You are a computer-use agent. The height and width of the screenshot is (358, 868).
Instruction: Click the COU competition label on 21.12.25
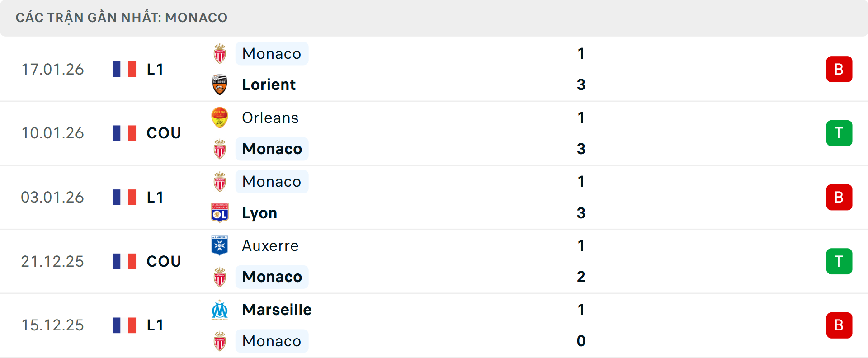click(164, 261)
